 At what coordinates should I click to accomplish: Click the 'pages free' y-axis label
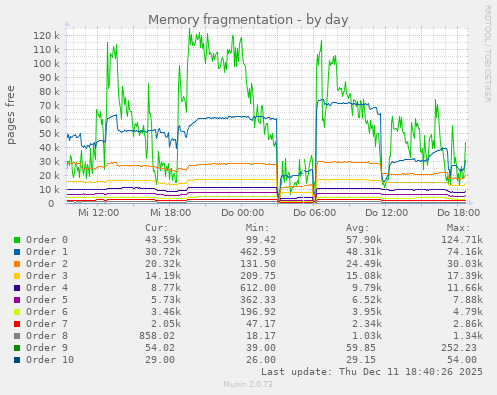pyautogui.click(x=11, y=115)
